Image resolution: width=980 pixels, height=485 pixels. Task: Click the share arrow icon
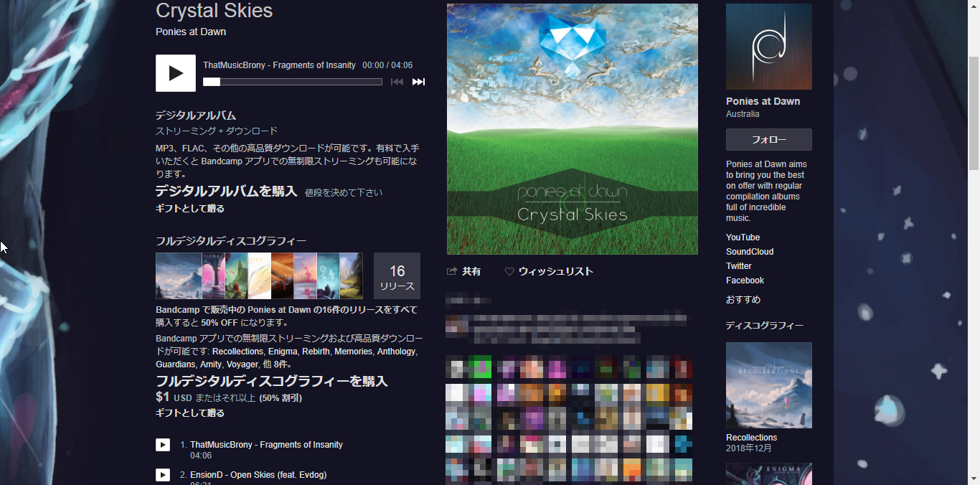tap(452, 271)
